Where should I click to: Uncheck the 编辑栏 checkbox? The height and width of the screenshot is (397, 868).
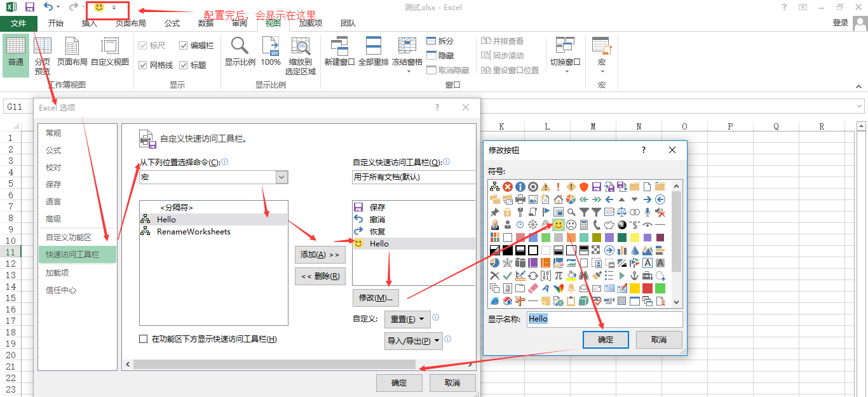[x=184, y=46]
